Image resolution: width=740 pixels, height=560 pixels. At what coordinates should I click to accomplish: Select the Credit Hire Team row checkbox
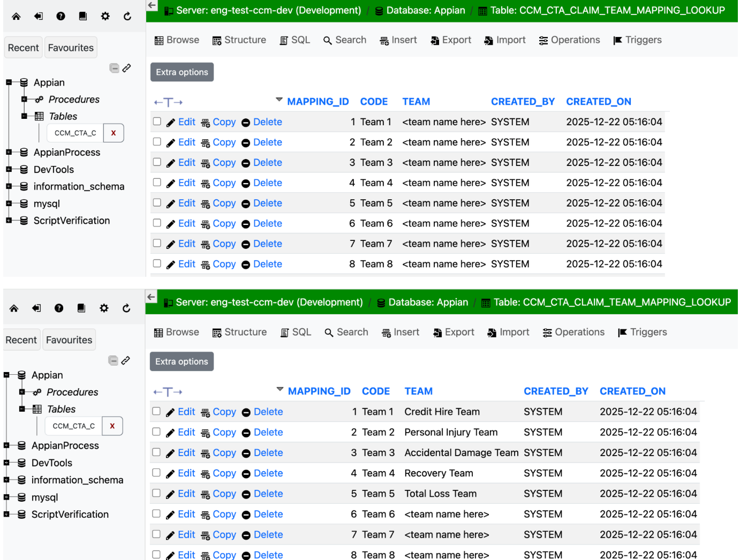click(x=156, y=411)
